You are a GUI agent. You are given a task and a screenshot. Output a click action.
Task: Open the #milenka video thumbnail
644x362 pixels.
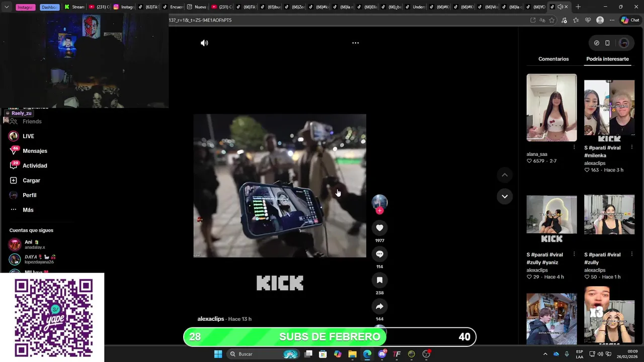click(x=609, y=108)
